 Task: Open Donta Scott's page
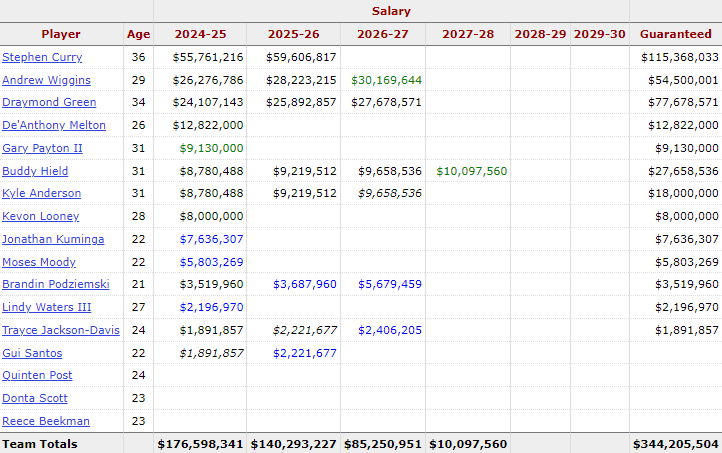[x=35, y=399]
